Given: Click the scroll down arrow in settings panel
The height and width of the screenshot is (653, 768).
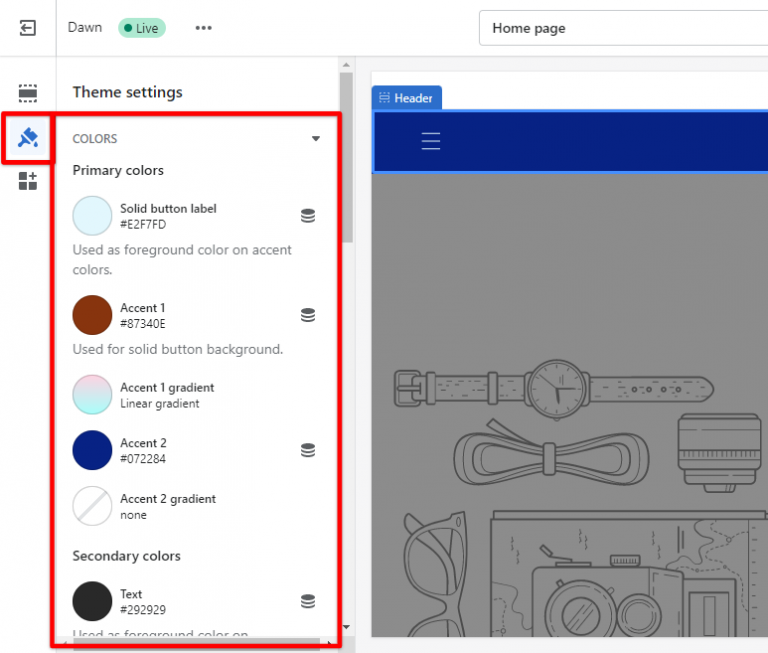Looking at the screenshot, I should pos(346,627).
